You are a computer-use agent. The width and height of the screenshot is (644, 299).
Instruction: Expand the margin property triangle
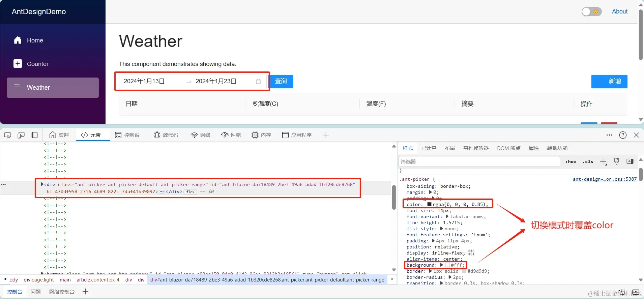430,192
